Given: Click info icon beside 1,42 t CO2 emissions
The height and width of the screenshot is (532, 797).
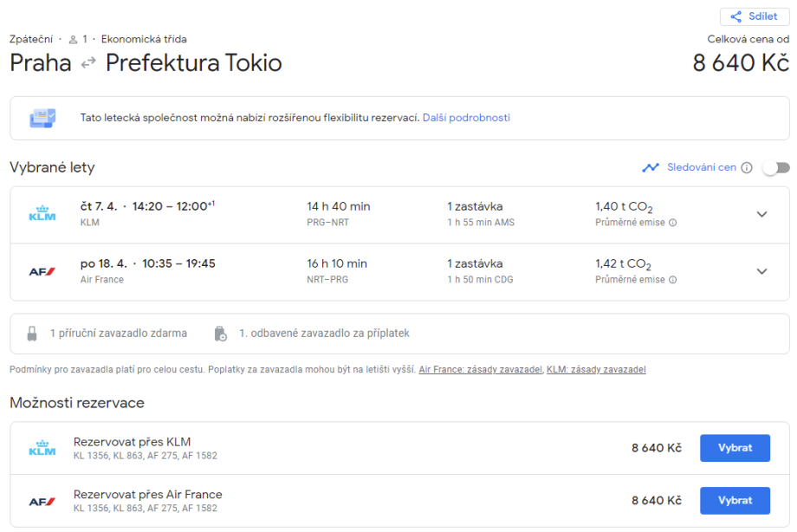Looking at the screenshot, I should (x=672, y=280).
